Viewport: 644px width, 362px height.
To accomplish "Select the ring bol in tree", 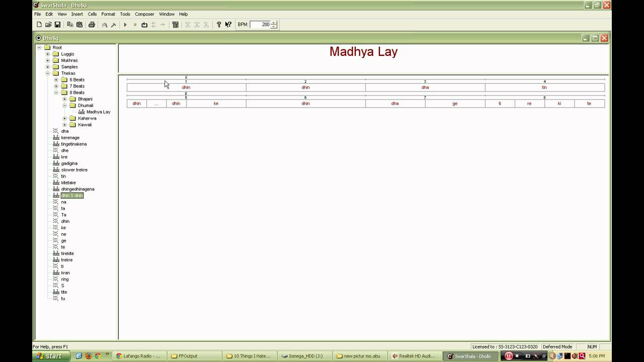I will 65,279.
